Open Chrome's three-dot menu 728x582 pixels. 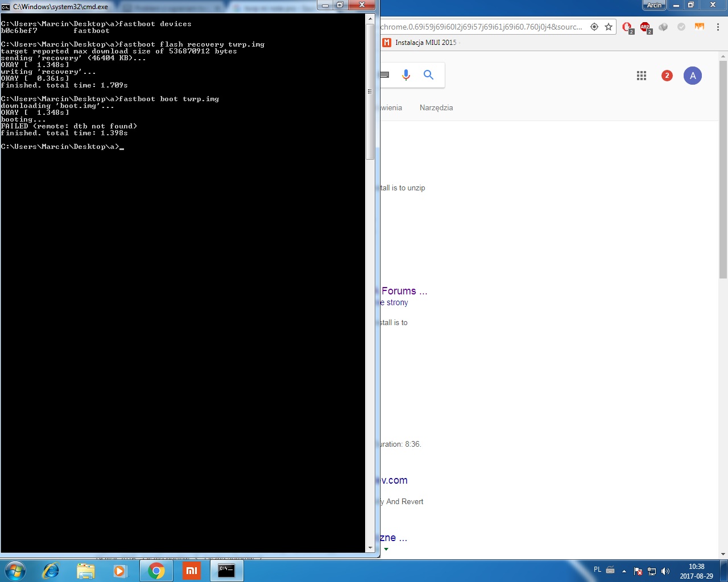click(718, 27)
